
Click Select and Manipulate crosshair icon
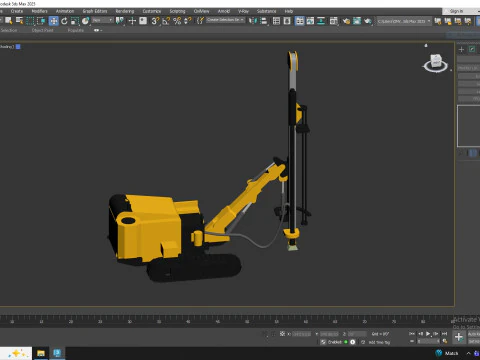132,21
